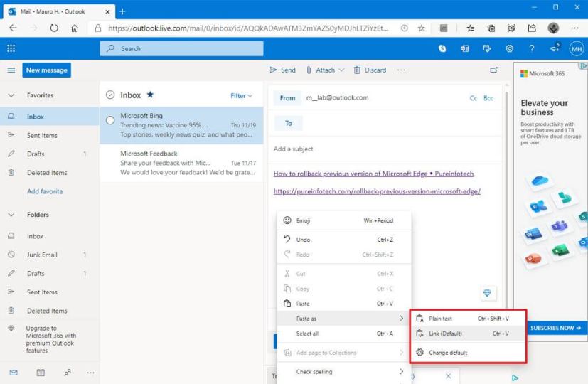Pop out the message compose window
Screen dimensions: 588x384
point(494,70)
